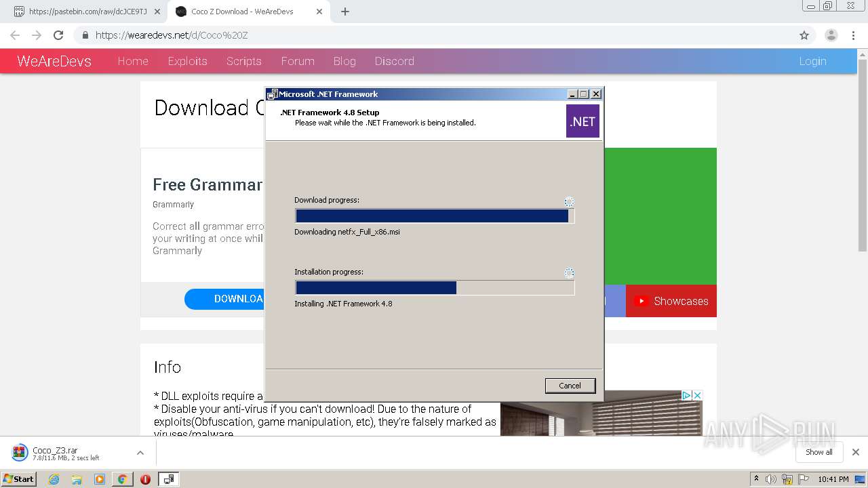This screenshot has height=488, width=868.
Task: Click the spinner next to Download progress
Action: (x=569, y=202)
